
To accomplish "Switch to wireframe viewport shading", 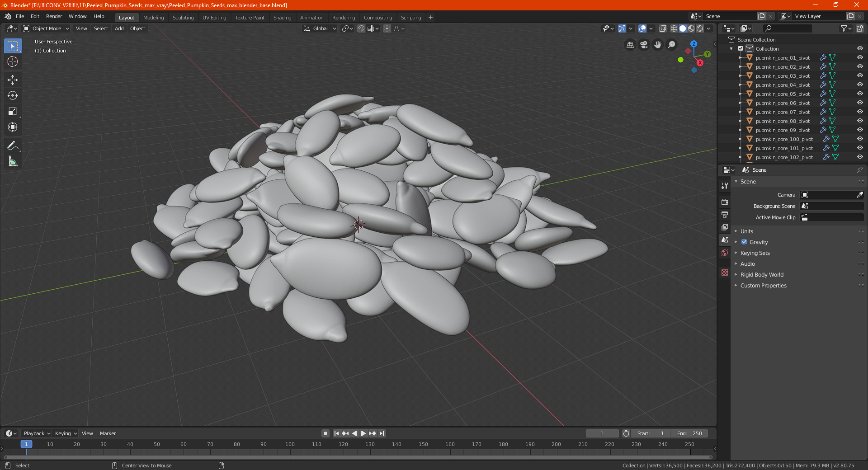I will click(674, 28).
